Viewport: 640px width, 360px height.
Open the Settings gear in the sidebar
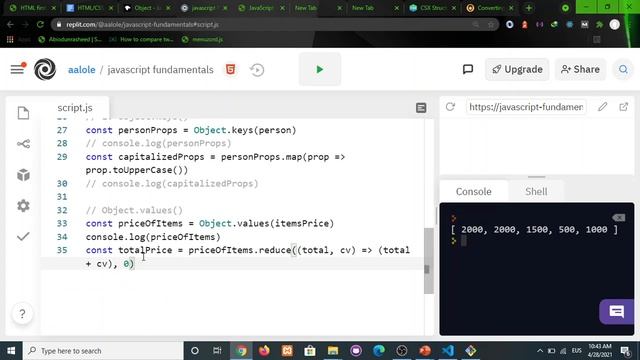(x=23, y=205)
